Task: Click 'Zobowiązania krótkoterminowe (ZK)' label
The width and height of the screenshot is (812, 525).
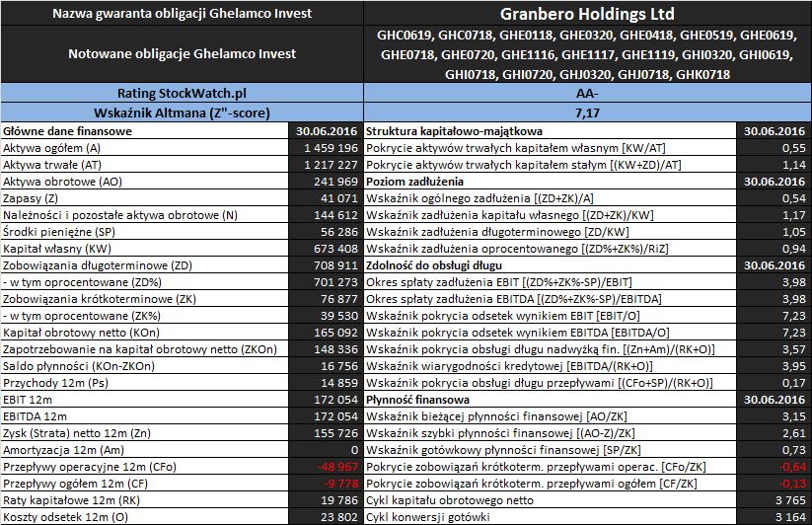Action: (100, 299)
